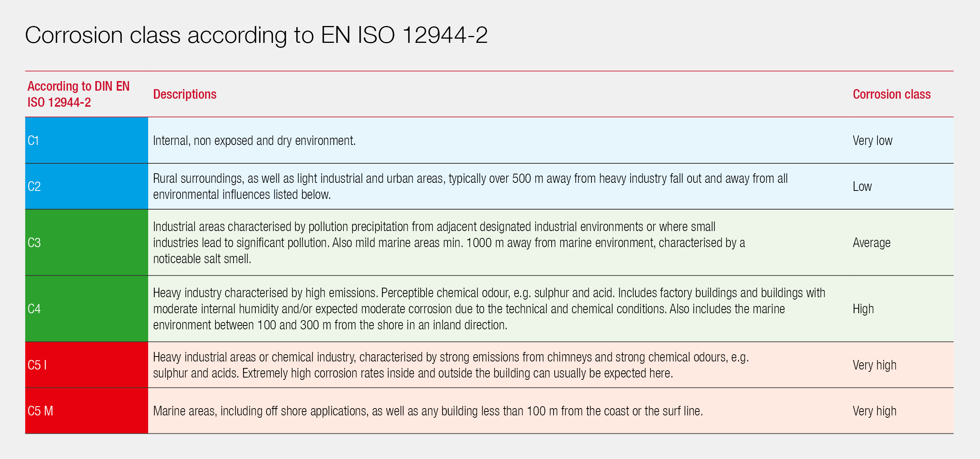
Task: Click the C3 description about mild marine areas
Action: [449, 243]
